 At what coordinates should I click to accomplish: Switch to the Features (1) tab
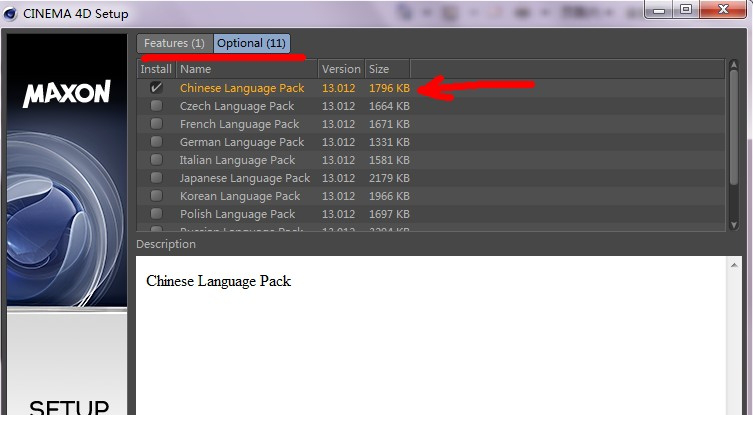(174, 43)
